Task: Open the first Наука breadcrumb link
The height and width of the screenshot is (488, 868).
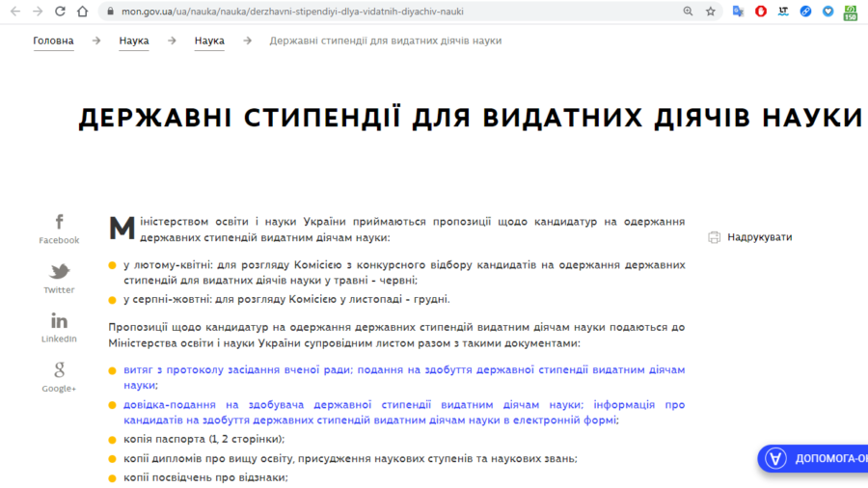Action: [x=134, y=41]
